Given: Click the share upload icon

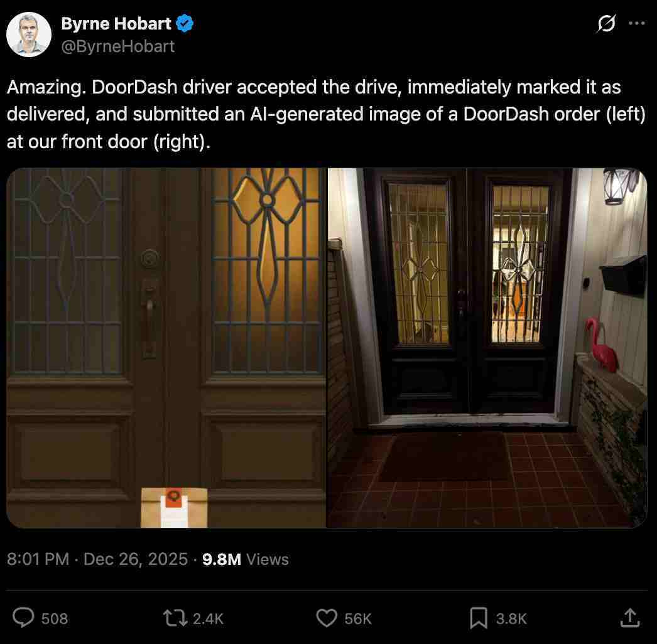Looking at the screenshot, I should (630, 618).
